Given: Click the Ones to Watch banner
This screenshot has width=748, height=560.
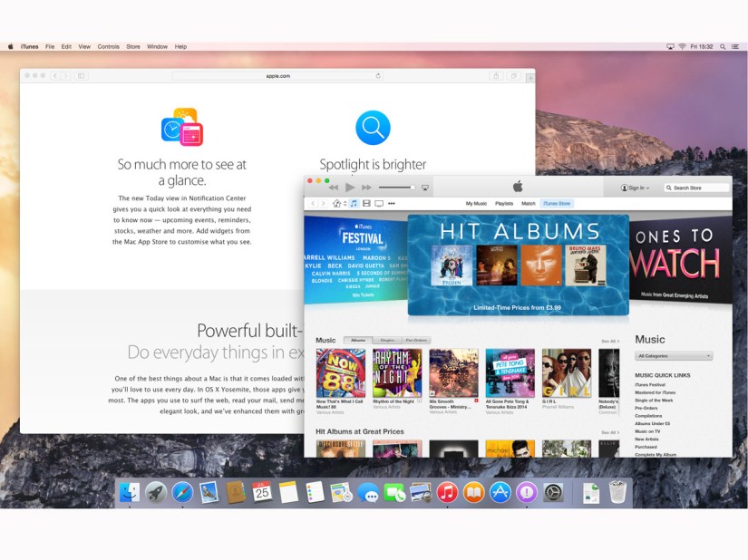Looking at the screenshot, I should point(681,260).
